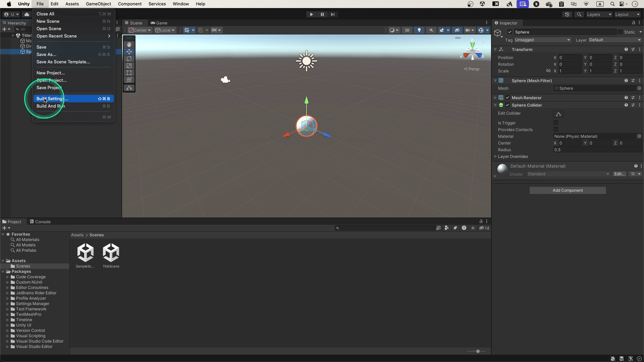Open the Edit menu
Viewport: 644px width, 362px height.
[x=55, y=4]
